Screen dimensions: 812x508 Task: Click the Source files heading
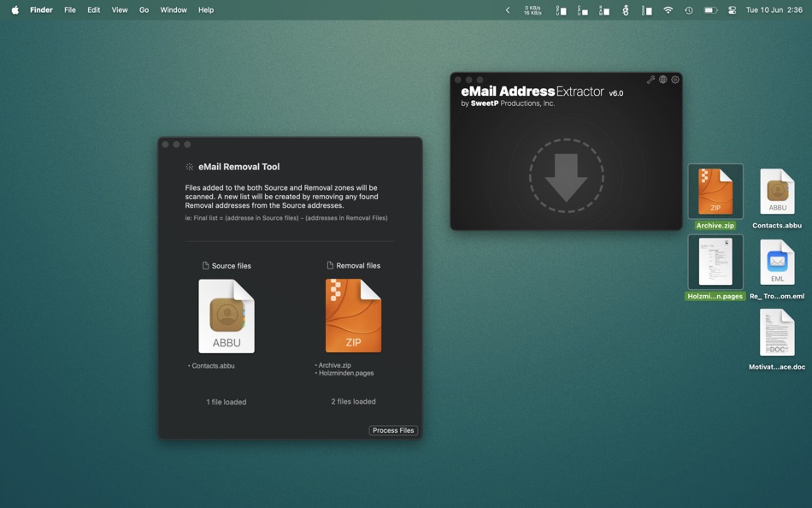[x=232, y=265]
